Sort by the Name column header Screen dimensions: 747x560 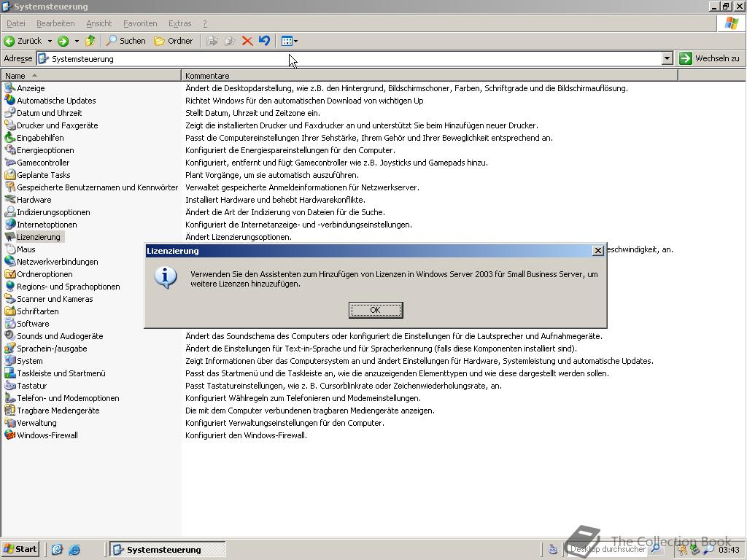[x=91, y=76]
